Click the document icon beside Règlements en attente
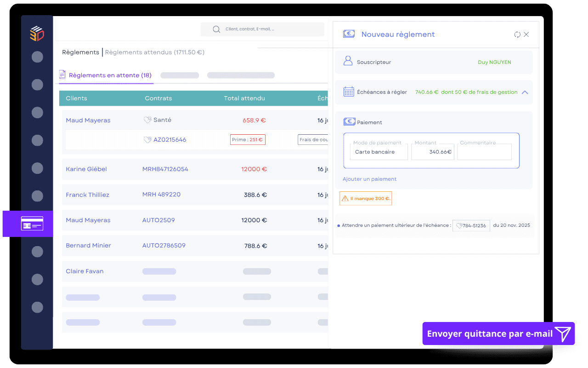Image resolution: width=588 pixels, height=368 pixels. click(x=62, y=75)
